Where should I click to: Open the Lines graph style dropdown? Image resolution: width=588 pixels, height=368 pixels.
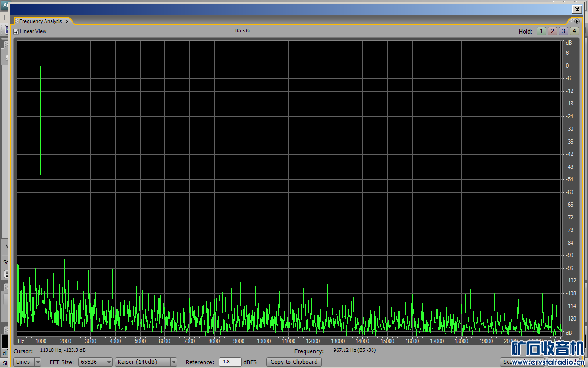point(27,362)
